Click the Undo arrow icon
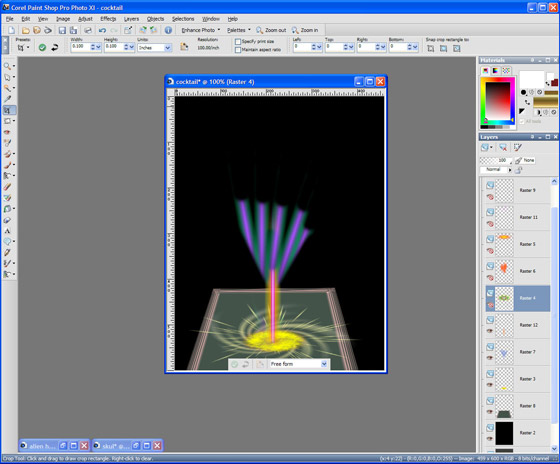This screenshot has width=560, height=464. pyautogui.click(x=102, y=30)
